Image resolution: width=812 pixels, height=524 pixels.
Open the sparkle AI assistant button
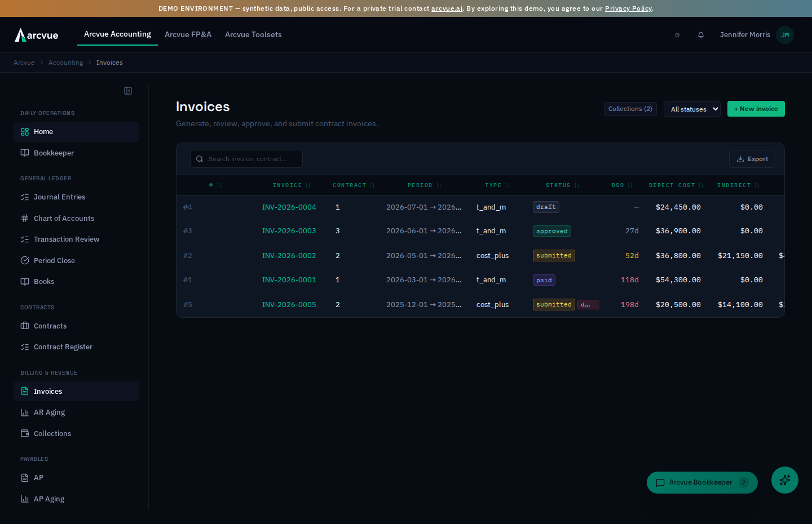tap(785, 480)
